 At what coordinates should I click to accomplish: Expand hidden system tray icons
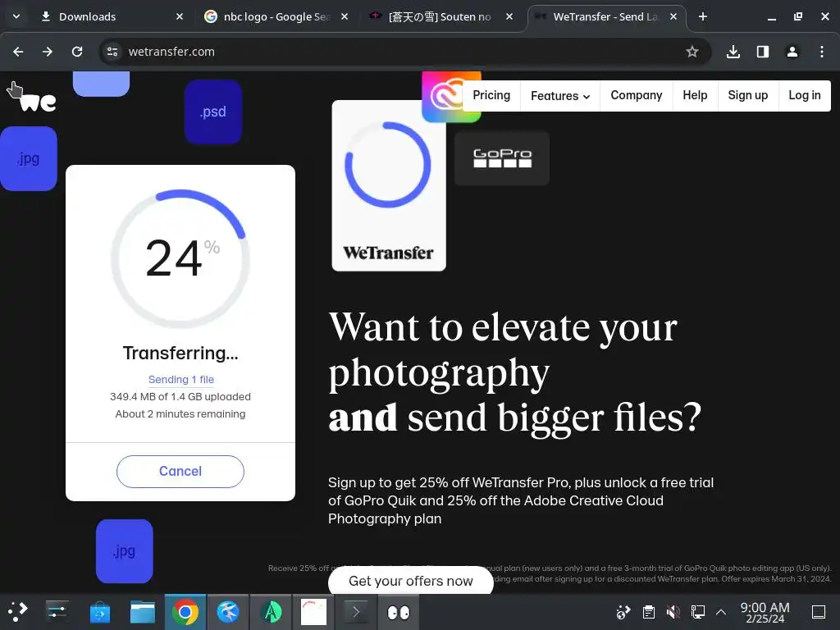point(721,612)
